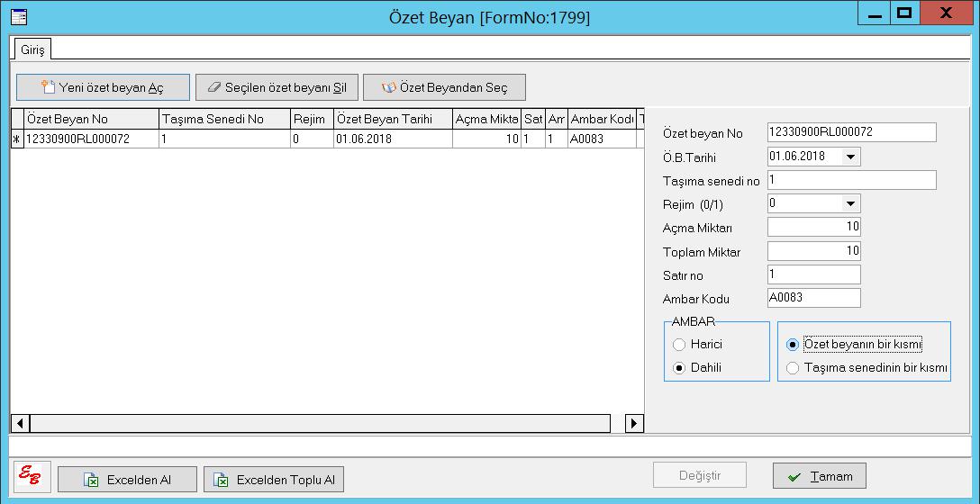The image size is (980, 504).
Task: Switch to the Giriş tab
Action: [x=32, y=49]
